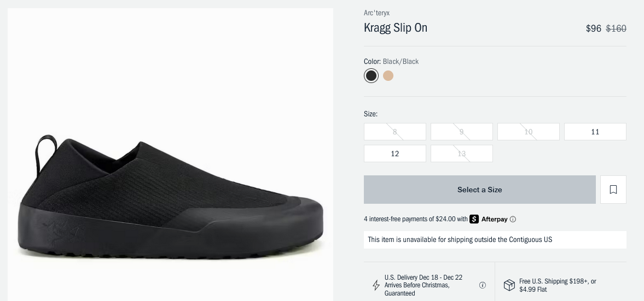Screen dimensions: 644x301
Task: Pick the size 10 option
Action: (528, 132)
